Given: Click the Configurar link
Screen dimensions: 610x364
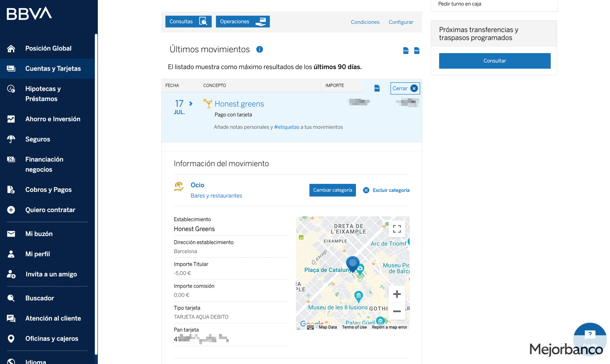Looking at the screenshot, I should 401,22.
